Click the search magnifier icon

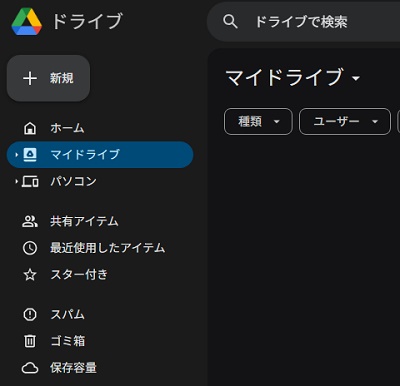point(230,22)
